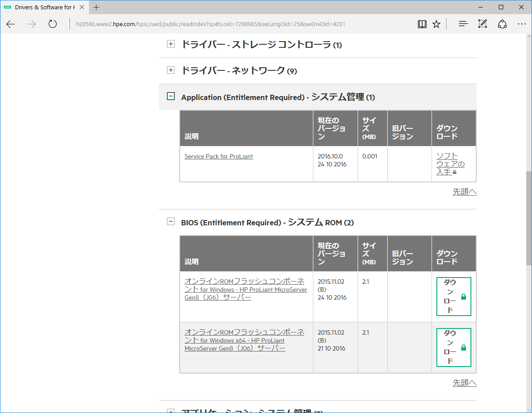Viewport: 532px width, 413px height.
Task: Click BIOS (Entitlement Required) - システム ROM heading
Action: tap(267, 222)
